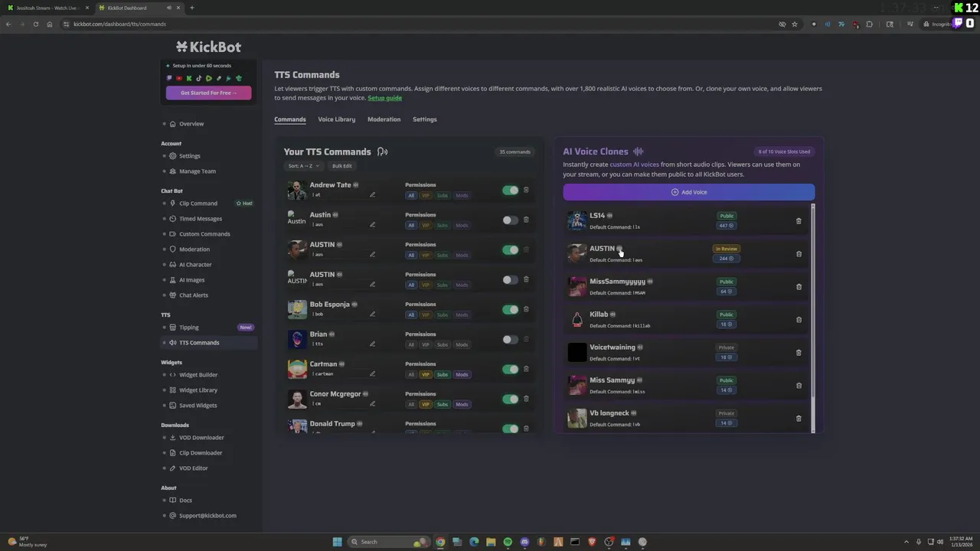
Task: Toggle Cartman's VIP permission chip
Action: coord(426,374)
